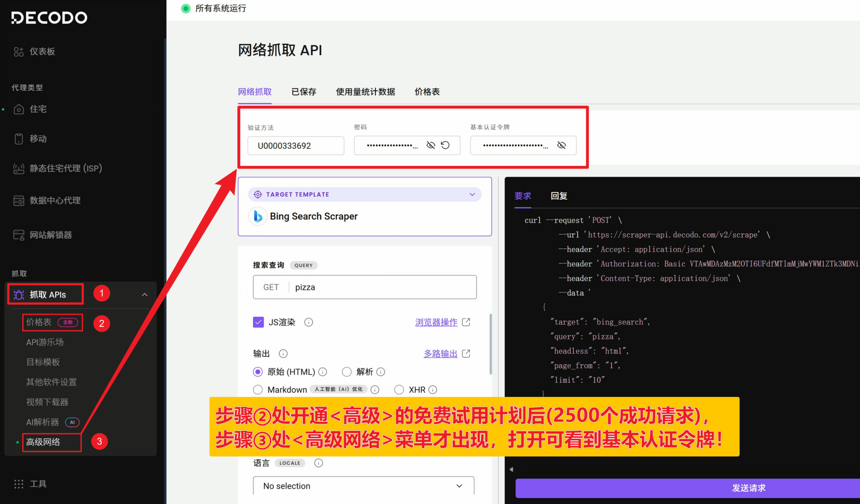
Task: Switch to the 使用量统计数据 tab
Action: tap(365, 92)
